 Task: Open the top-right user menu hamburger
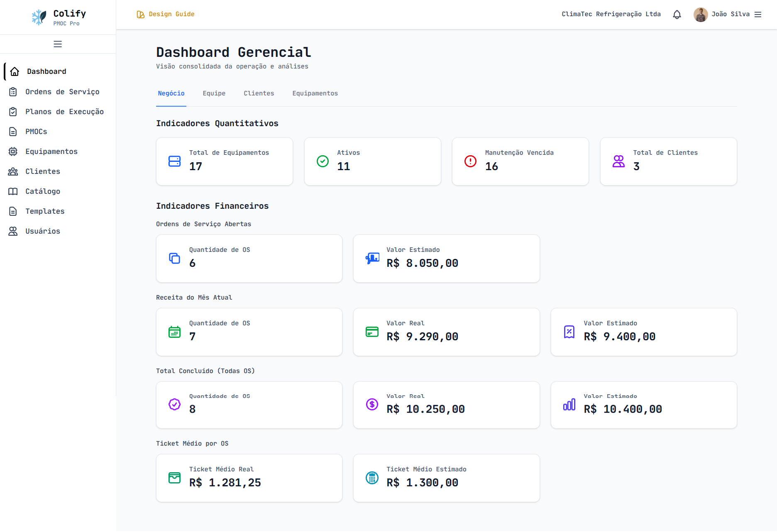tap(758, 14)
